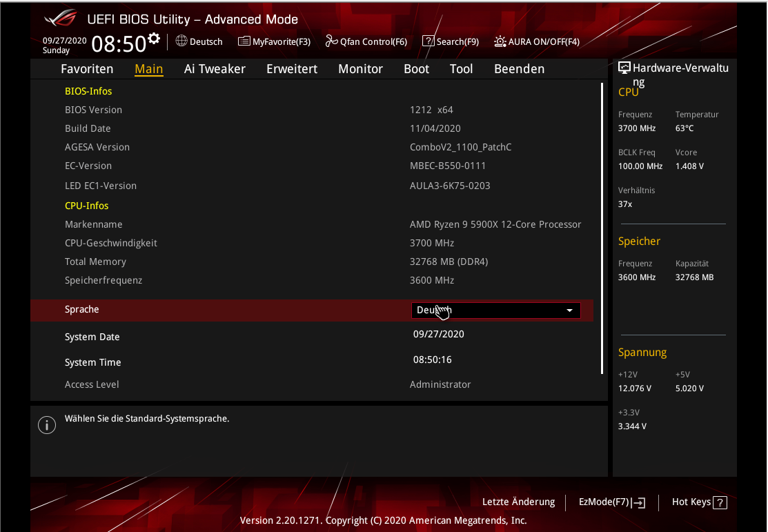
Task: Switch to EzMode(F7)
Action: [x=612, y=502]
